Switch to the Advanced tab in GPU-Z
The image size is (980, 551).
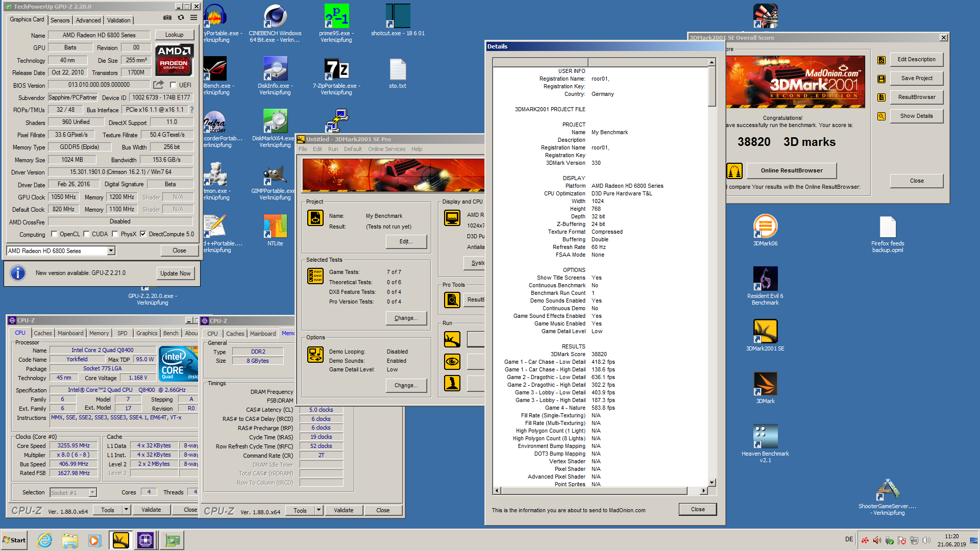tap(88, 20)
